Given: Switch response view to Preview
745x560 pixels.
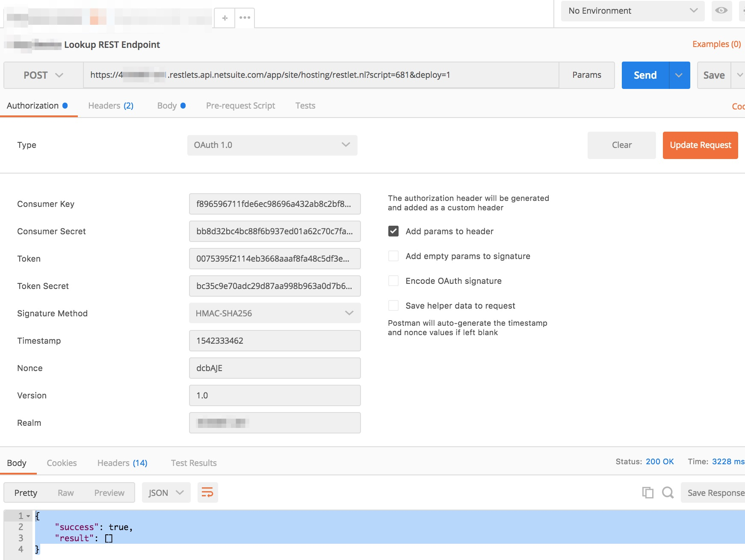Looking at the screenshot, I should point(109,492).
